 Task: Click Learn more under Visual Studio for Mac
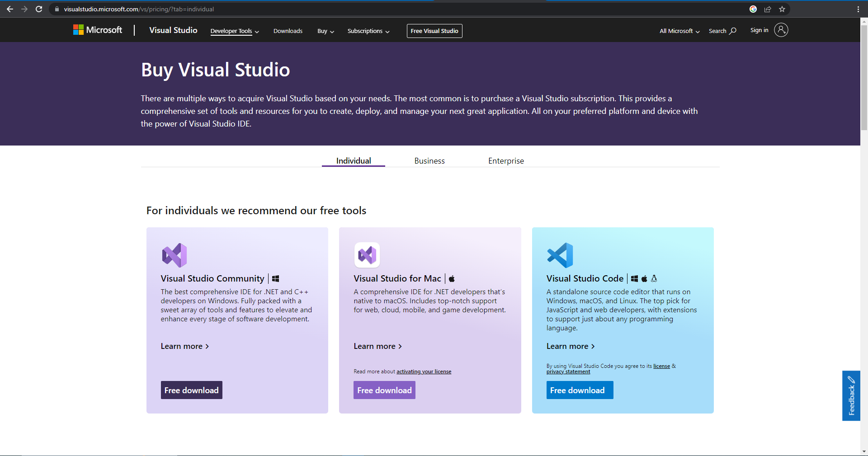378,346
